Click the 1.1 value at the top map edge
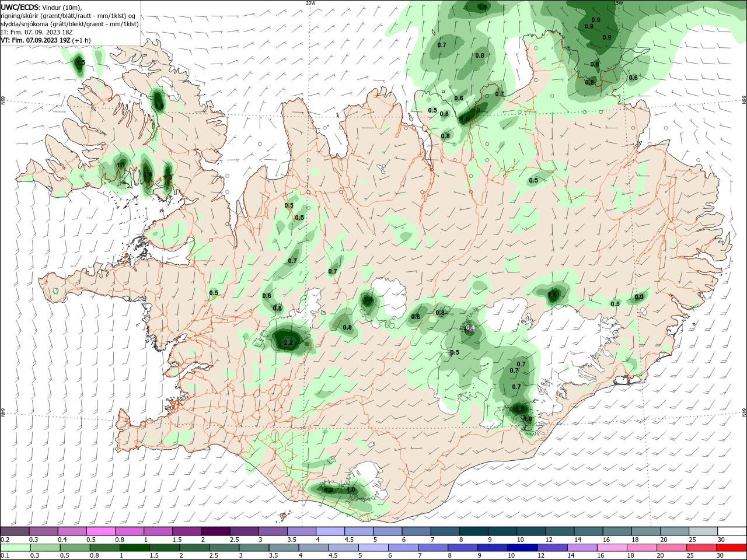Image resolution: width=747 pixels, height=560 pixels. pos(482,7)
